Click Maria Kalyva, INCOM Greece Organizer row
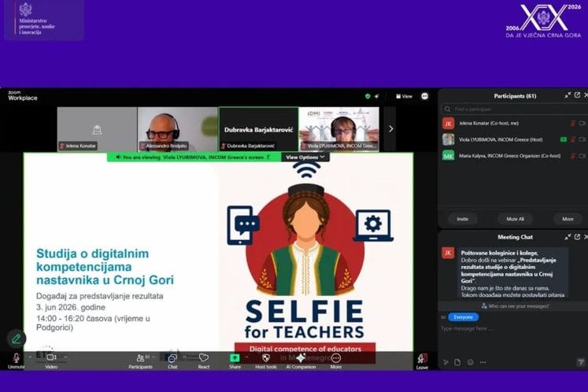This screenshot has width=588, height=392. pos(515,156)
